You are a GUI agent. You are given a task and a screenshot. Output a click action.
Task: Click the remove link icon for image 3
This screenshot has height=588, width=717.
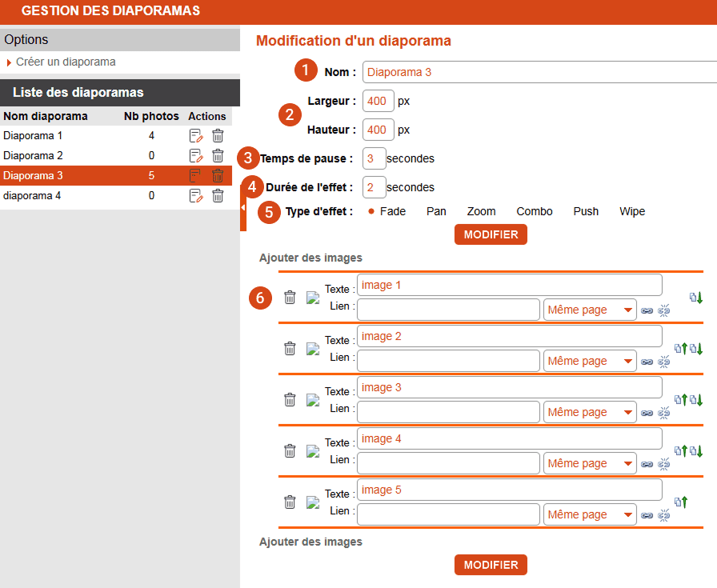pos(663,413)
